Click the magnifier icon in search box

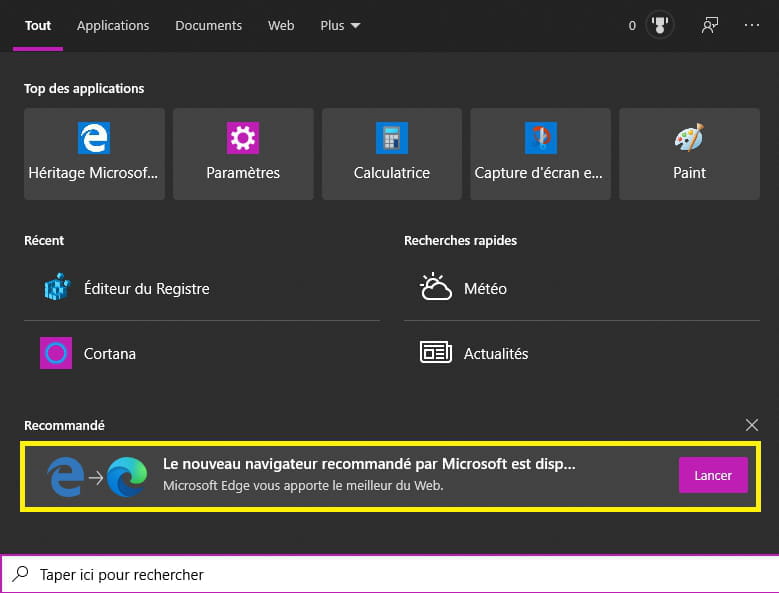20,574
